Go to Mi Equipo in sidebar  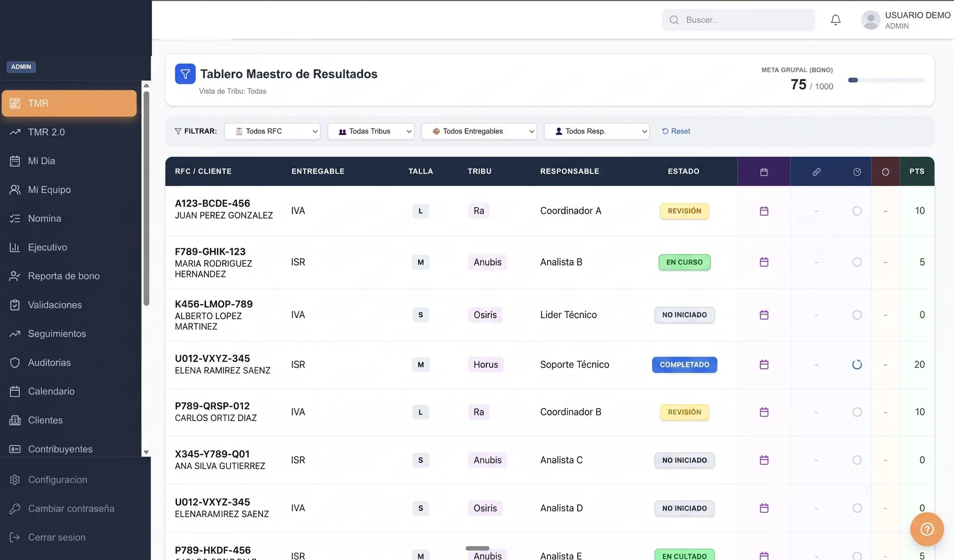69,190
